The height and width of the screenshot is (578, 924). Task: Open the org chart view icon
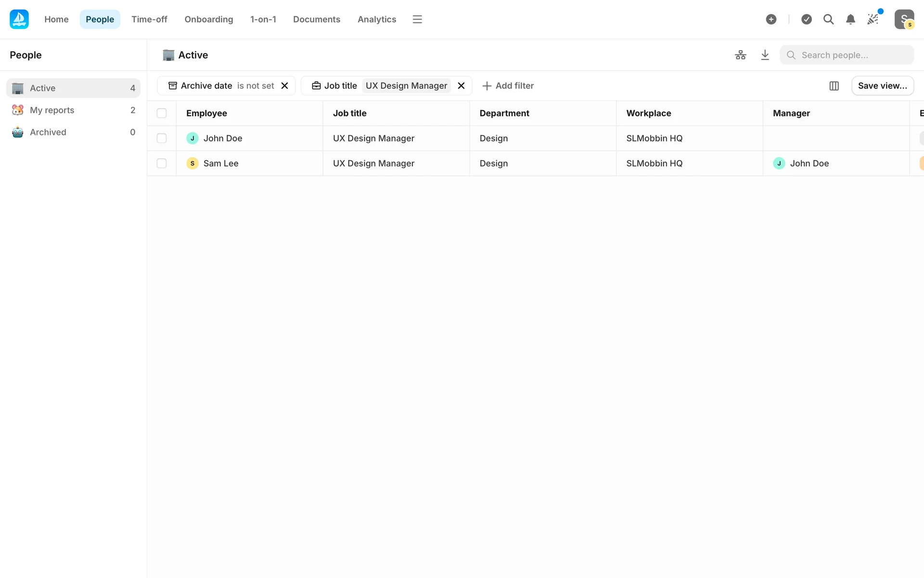[741, 55]
